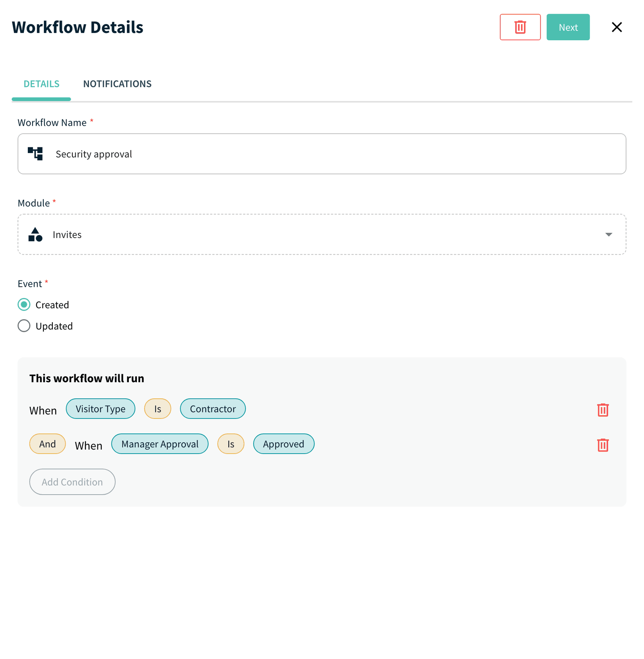644x659 pixels.
Task: Click the workflow tree icon in name field
Action: click(x=35, y=154)
